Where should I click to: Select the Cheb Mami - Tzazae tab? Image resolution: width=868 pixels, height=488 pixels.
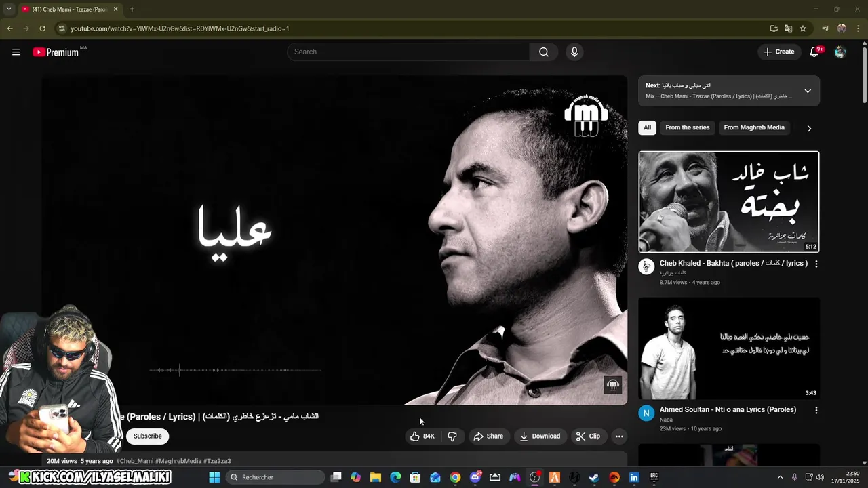coord(70,9)
